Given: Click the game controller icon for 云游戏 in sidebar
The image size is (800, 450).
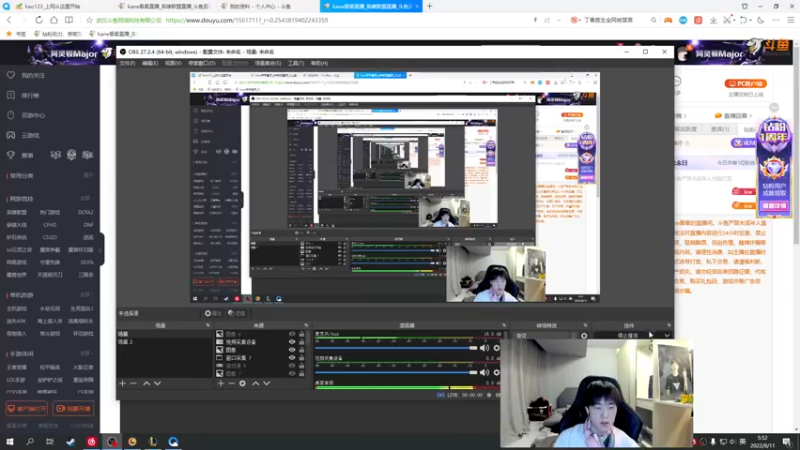Looking at the screenshot, I should tap(11, 135).
